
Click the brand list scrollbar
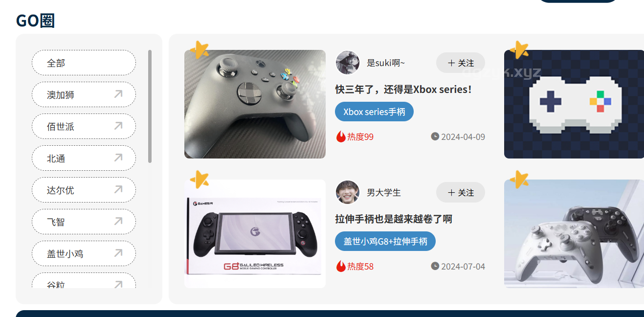pyautogui.click(x=150, y=106)
